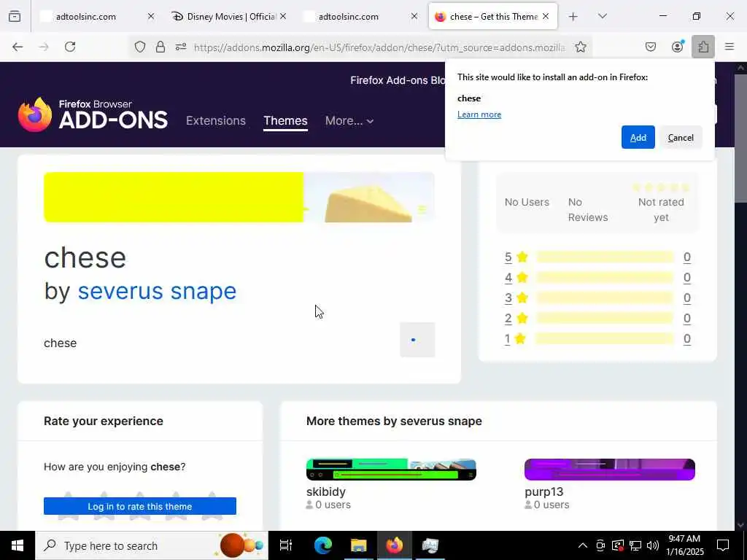This screenshot has width=747, height=560.
Task: Open the tracking protection shield icon
Action: 139,47
